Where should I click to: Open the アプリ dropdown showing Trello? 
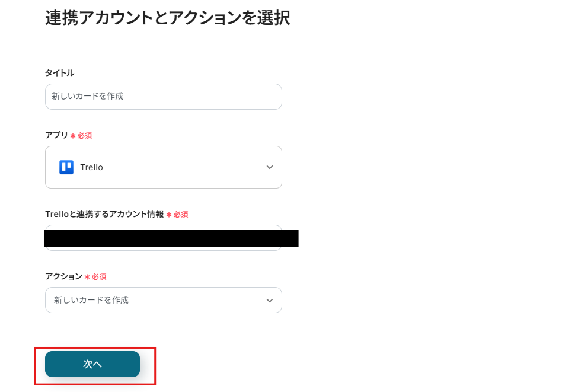pos(163,167)
